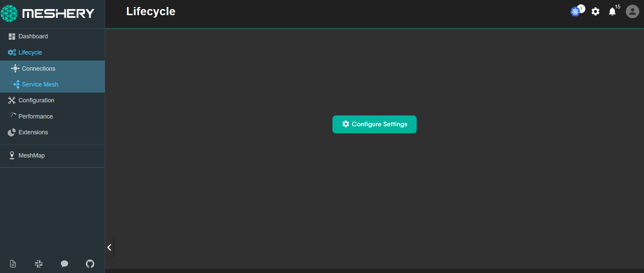Open the Slack community icon
Viewport: 644px width, 273px height.
click(x=39, y=264)
